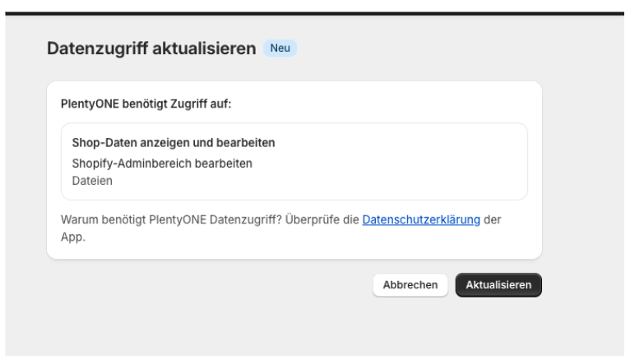Viewport: 630px width, 364px height.
Task: Click the word 'bearbeiten' after Shopify-Adminbereich
Action: (224, 164)
